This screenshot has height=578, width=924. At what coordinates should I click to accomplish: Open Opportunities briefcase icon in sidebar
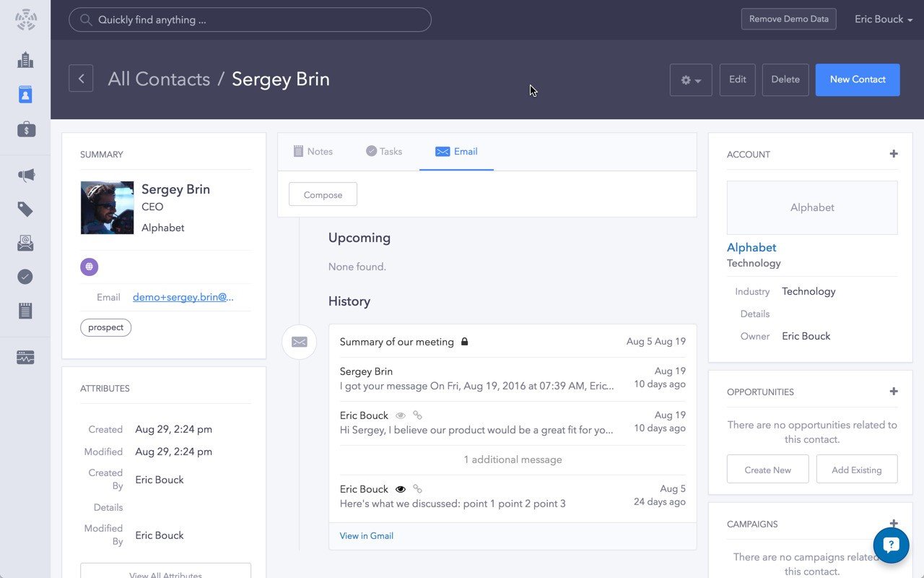25,129
